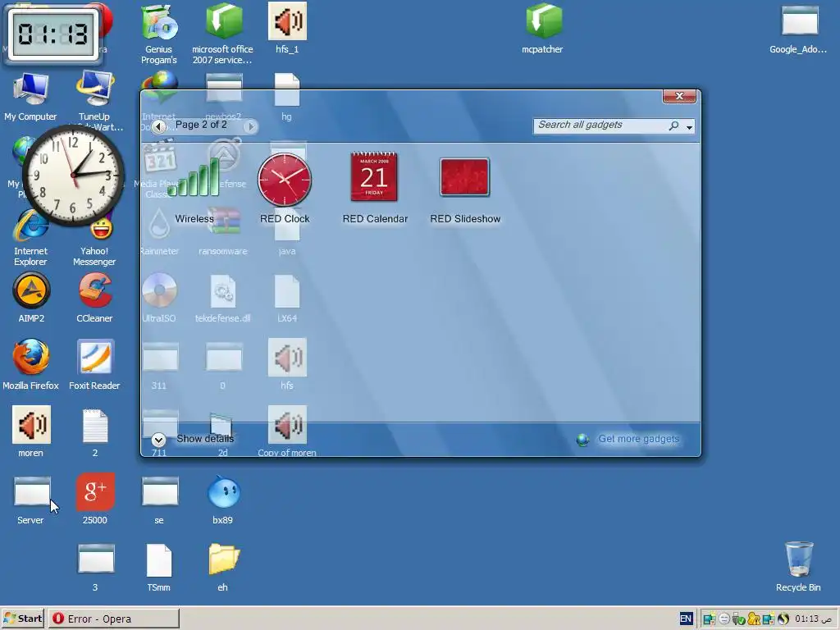This screenshot has height=630, width=840.
Task: Go to previous gadget page
Action: click(158, 126)
